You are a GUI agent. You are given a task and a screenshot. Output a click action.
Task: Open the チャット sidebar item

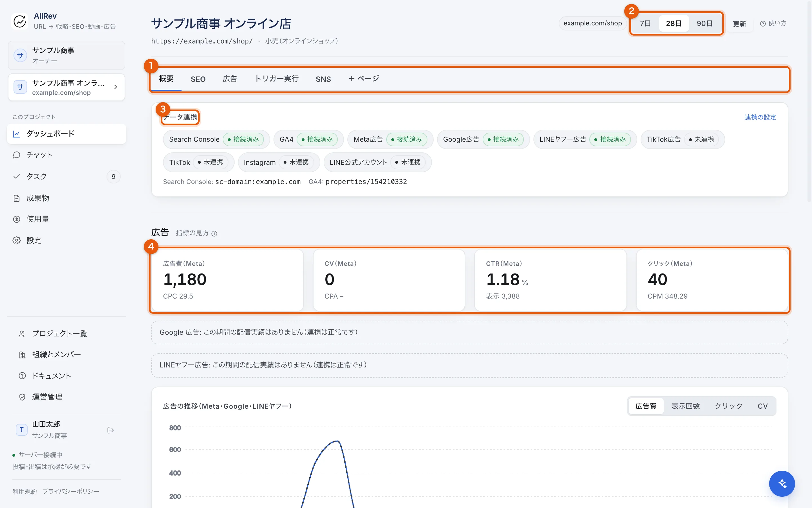tap(67, 155)
